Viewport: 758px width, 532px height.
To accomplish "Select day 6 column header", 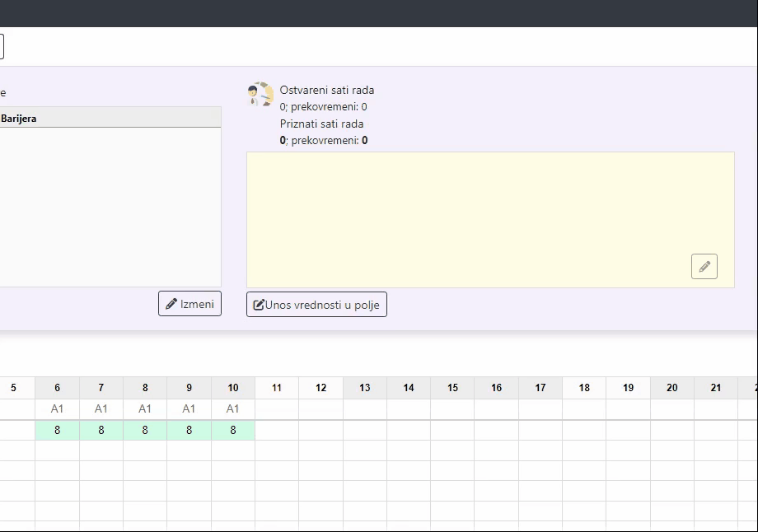I will 57,388.
